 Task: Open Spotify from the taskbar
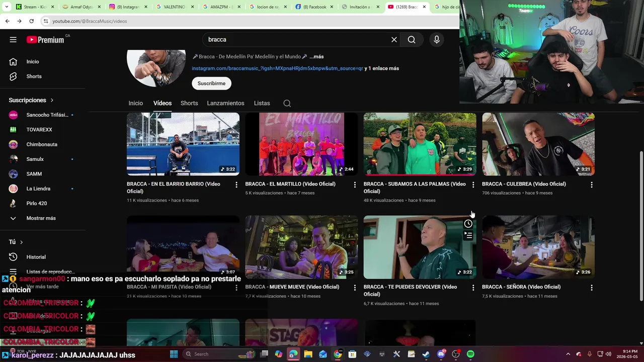(470, 354)
